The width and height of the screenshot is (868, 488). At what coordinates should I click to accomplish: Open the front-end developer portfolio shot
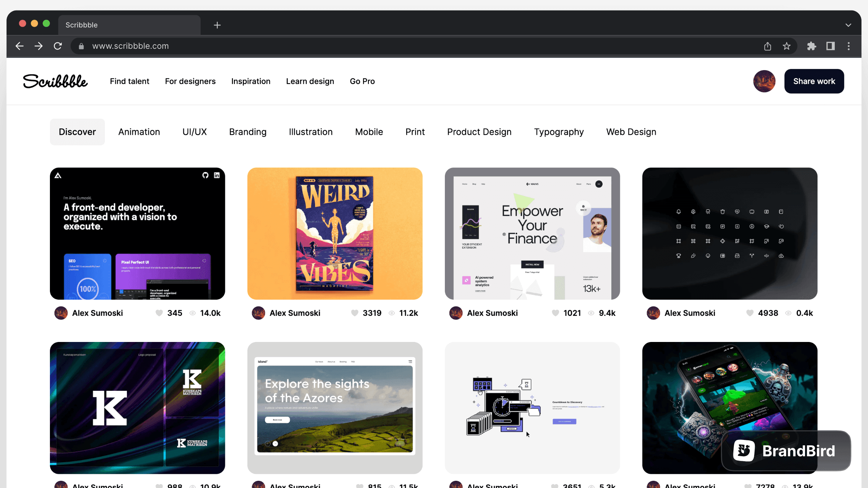(137, 234)
